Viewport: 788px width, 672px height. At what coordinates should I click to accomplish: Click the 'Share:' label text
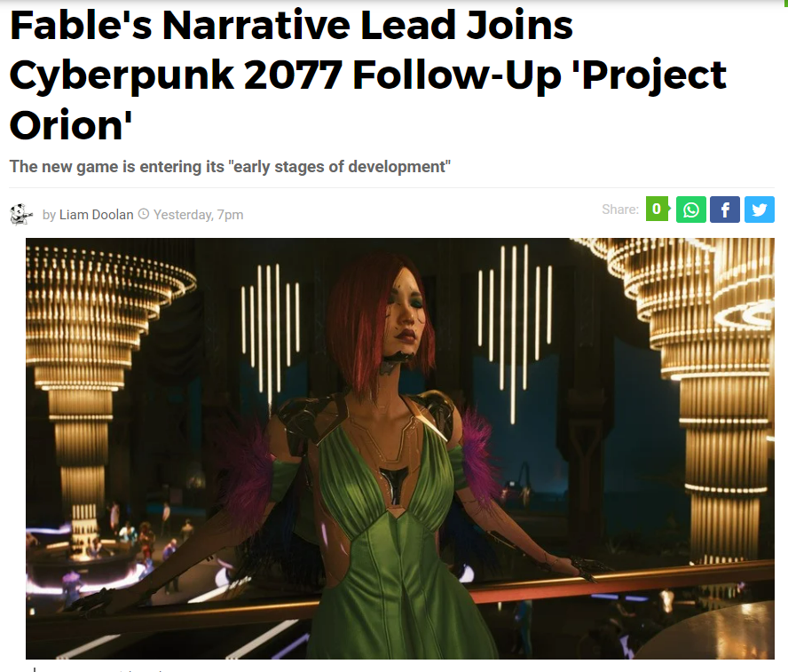point(620,210)
